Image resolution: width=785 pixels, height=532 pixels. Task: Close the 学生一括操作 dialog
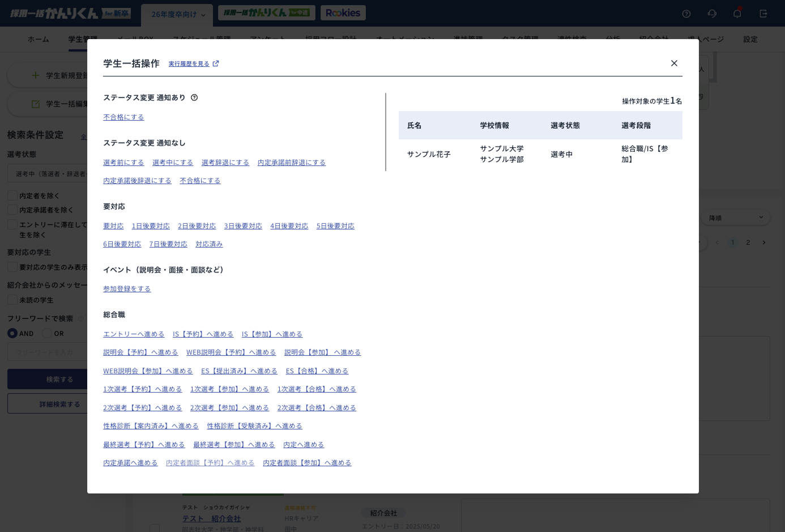[674, 63]
